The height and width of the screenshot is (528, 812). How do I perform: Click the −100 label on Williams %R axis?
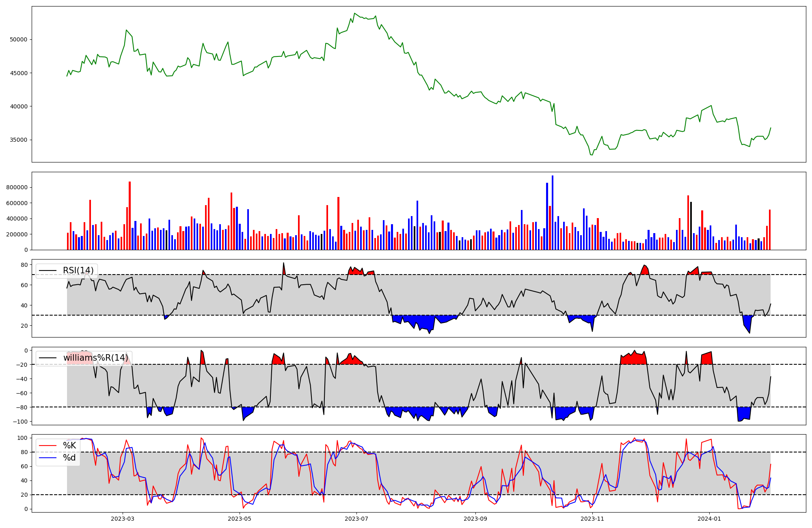(x=20, y=422)
